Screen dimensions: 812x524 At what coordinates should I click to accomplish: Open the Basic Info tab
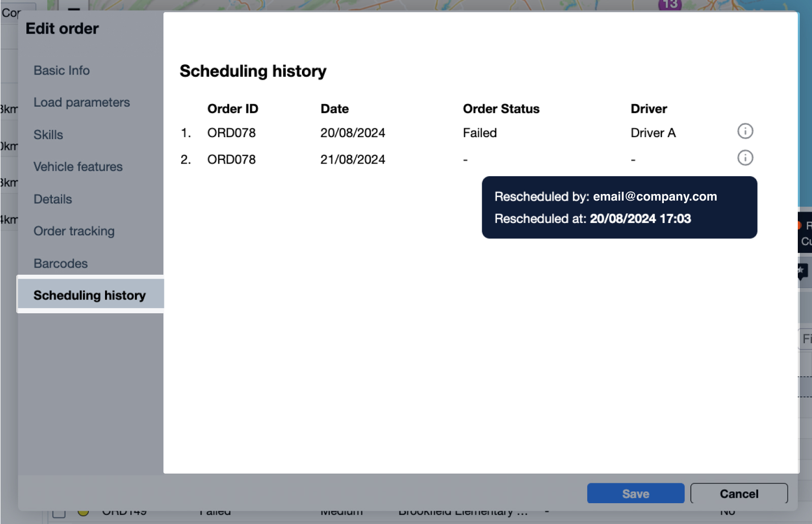click(x=61, y=71)
